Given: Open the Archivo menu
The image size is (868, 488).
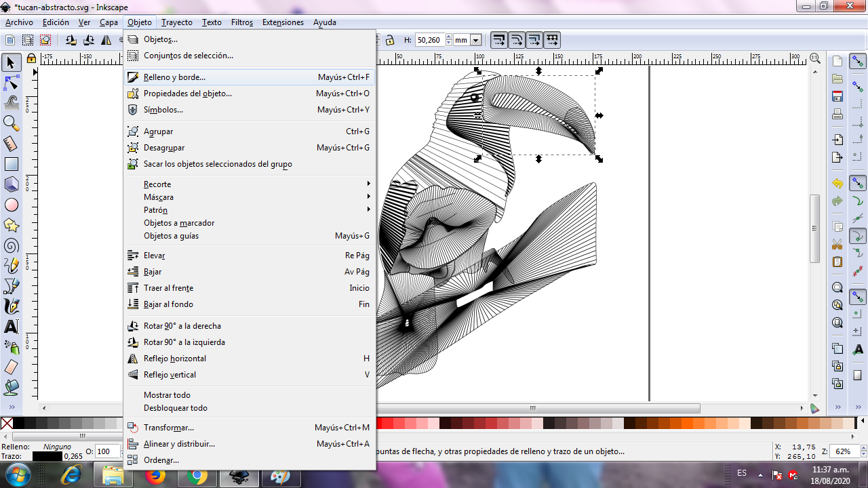Looking at the screenshot, I should tap(19, 22).
